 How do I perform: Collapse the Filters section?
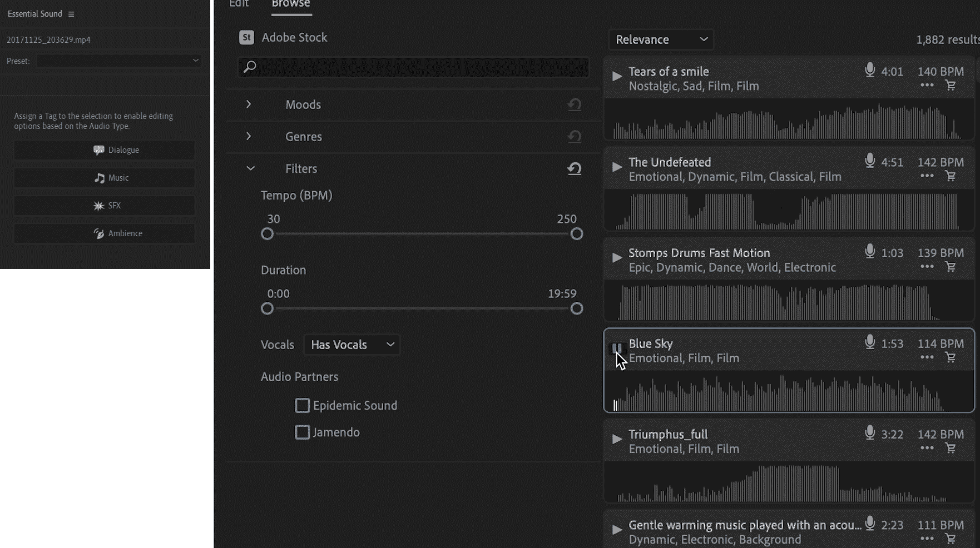click(x=250, y=168)
